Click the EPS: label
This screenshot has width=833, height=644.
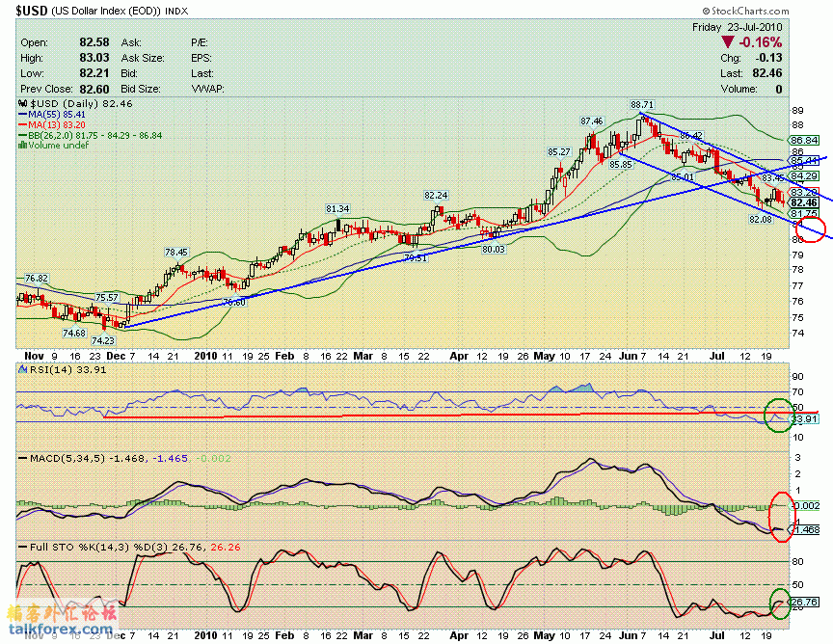tap(202, 58)
